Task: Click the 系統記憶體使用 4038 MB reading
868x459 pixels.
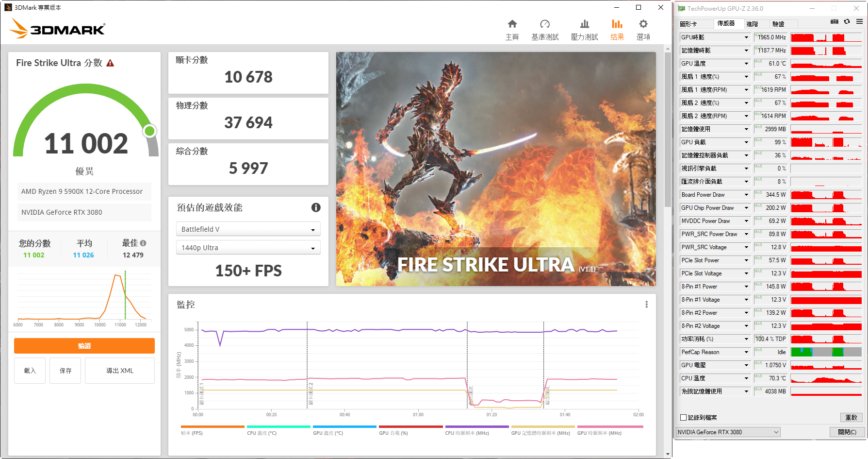Action: click(770, 391)
